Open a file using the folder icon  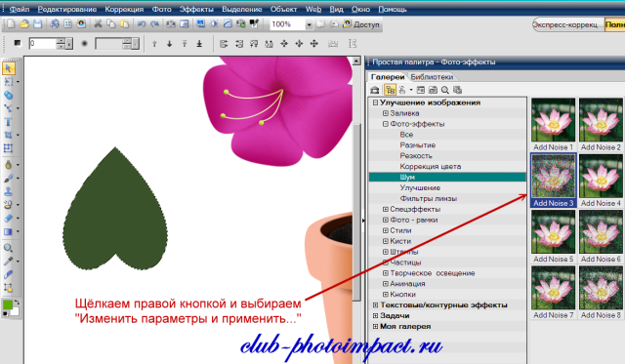(x=24, y=24)
